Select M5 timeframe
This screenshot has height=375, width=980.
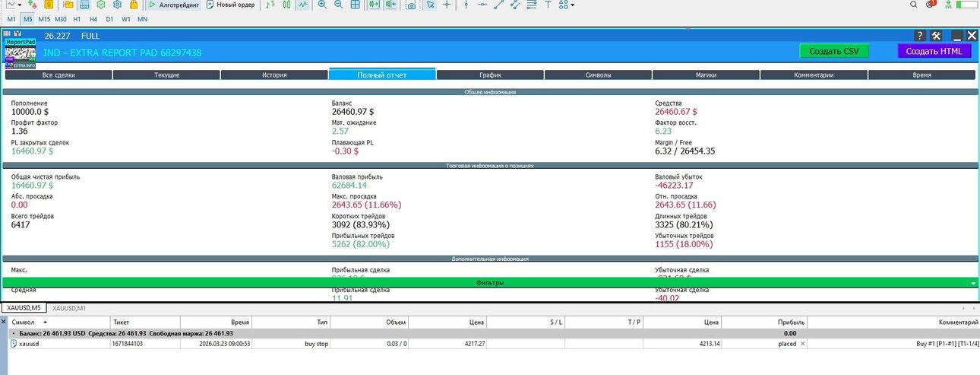pos(28,19)
